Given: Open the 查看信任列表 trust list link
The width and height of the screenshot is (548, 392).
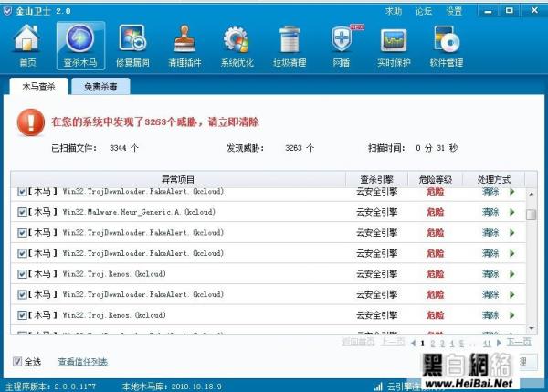Looking at the screenshot, I should pyautogui.click(x=83, y=362).
